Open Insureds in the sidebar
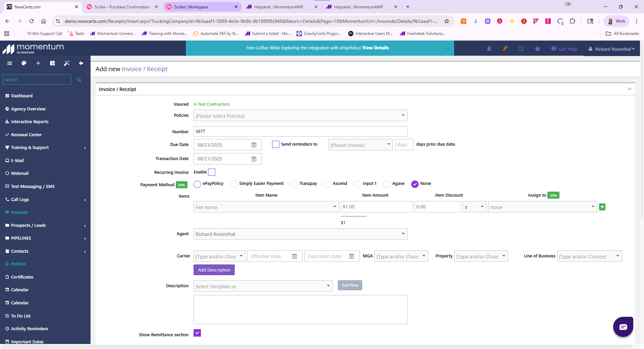The image size is (644, 349). (19, 212)
